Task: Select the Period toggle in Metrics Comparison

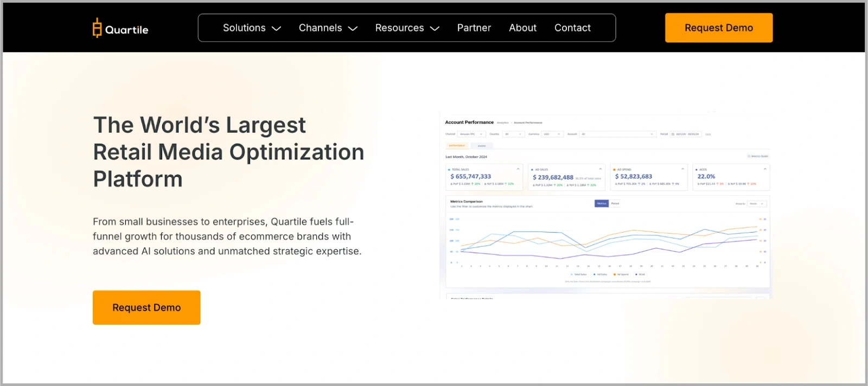Action: click(615, 203)
